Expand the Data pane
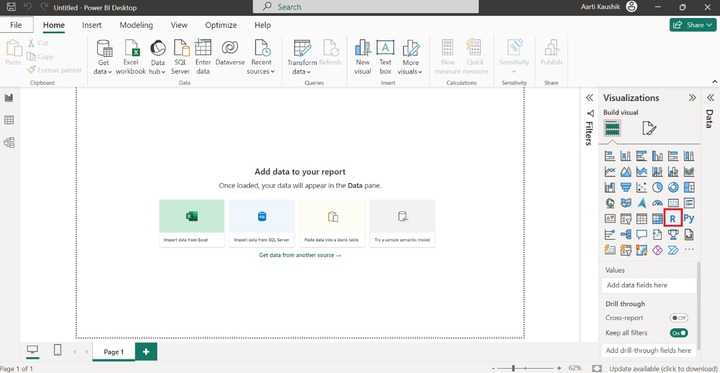The image size is (720, 373). (710, 97)
